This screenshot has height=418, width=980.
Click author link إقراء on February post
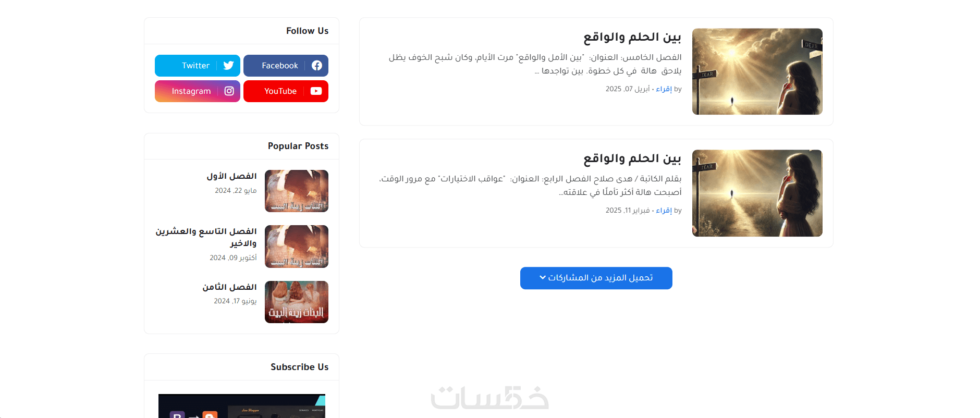point(664,211)
